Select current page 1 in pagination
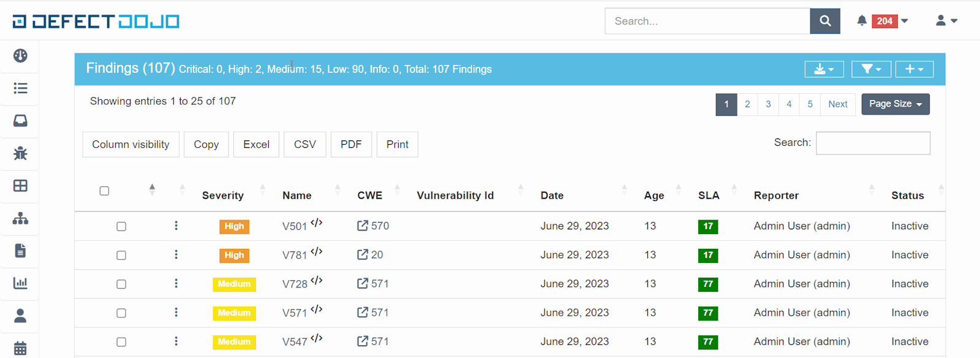This screenshot has width=980, height=358. click(726, 104)
